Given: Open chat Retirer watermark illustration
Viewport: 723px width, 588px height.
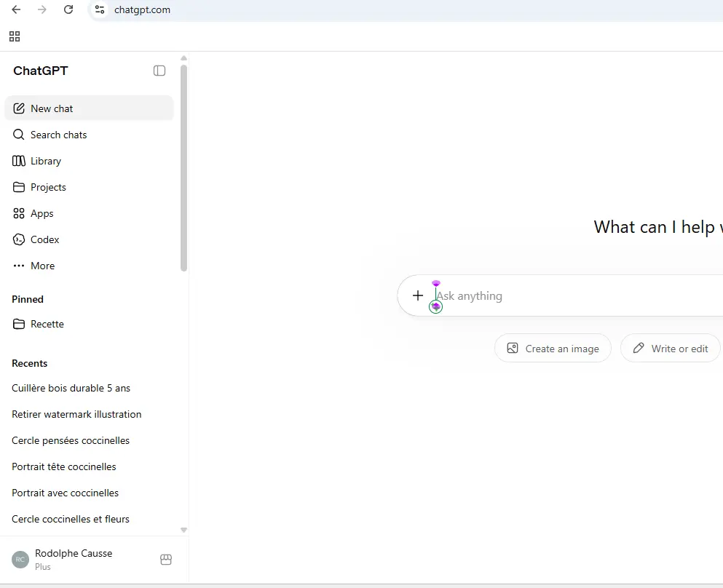Looking at the screenshot, I should [x=89, y=414].
